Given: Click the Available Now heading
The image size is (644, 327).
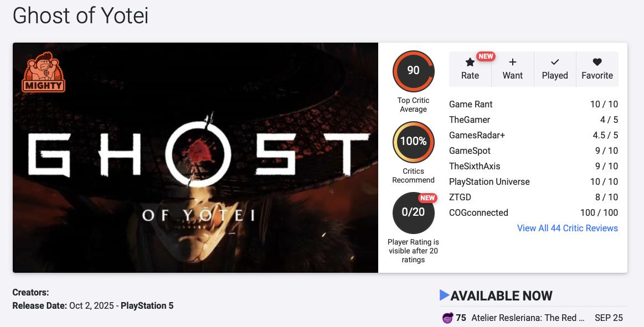Looking at the screenshot, I should click(501, 295).
